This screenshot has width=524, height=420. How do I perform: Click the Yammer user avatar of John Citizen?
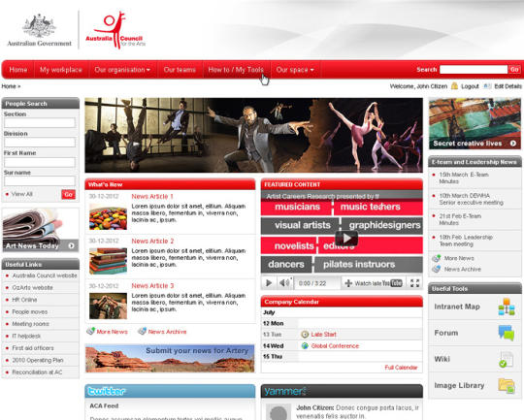pyautogui.click(x=278, y=412)
